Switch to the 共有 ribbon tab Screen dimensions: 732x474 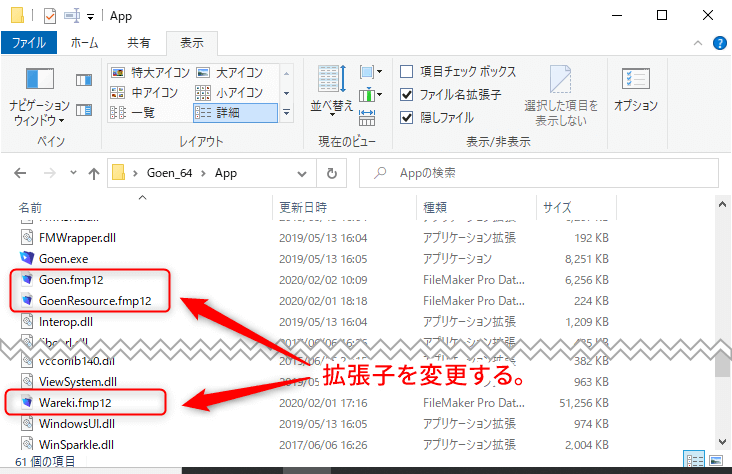pos(139,43)
